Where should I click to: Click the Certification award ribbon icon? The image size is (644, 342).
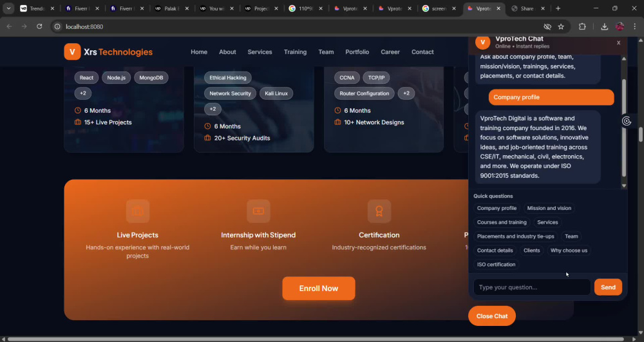coord(379,211)
